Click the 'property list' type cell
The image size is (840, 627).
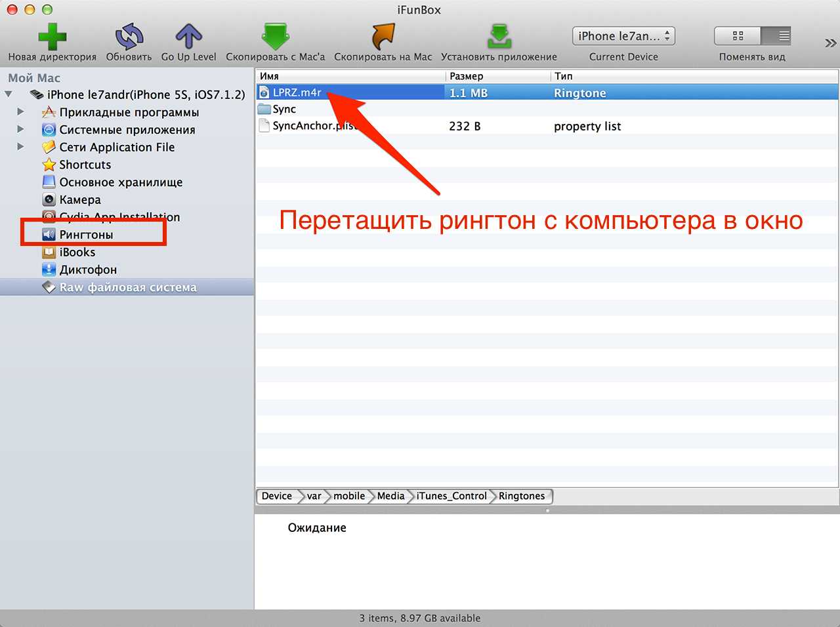coord(587,127)
